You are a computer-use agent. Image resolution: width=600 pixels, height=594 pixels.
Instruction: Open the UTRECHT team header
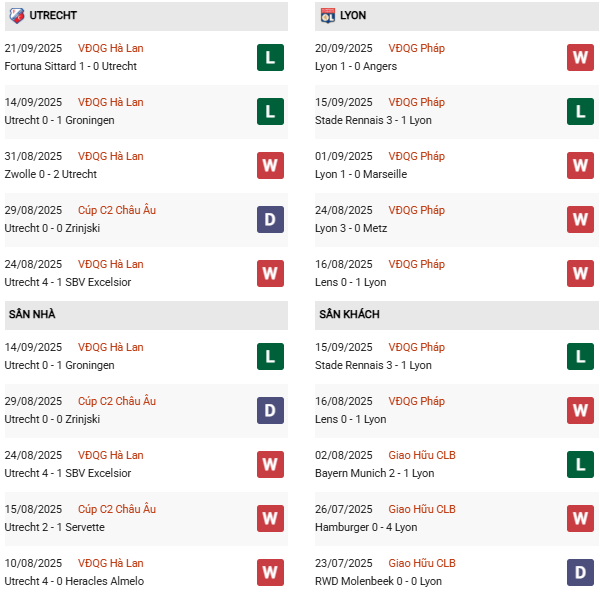pyautogui.click(x=54, y=16)
